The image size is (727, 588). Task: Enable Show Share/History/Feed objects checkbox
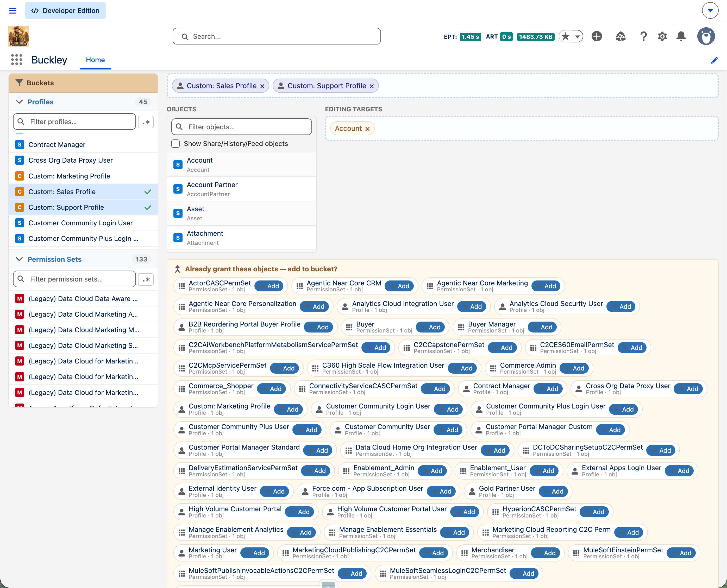pyautogui.click(x=175, y=144)
